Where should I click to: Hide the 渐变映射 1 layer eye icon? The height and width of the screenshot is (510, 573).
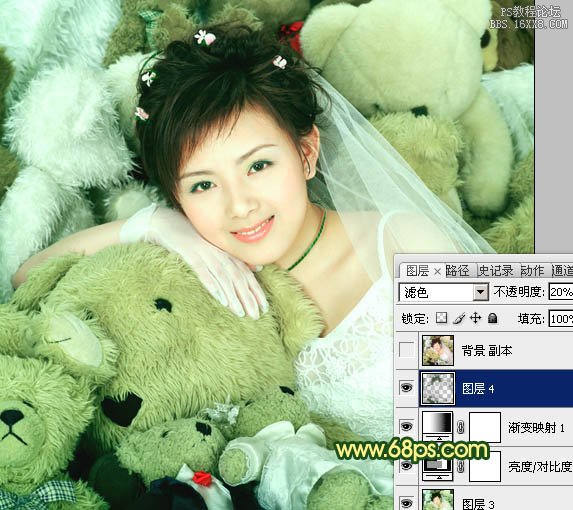[x=407, y=426]
